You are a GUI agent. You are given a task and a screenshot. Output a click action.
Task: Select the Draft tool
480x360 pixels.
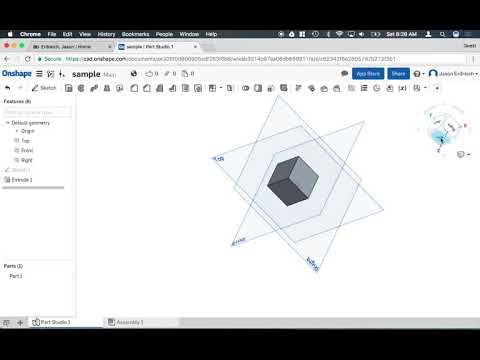click(x=160, y=88)
